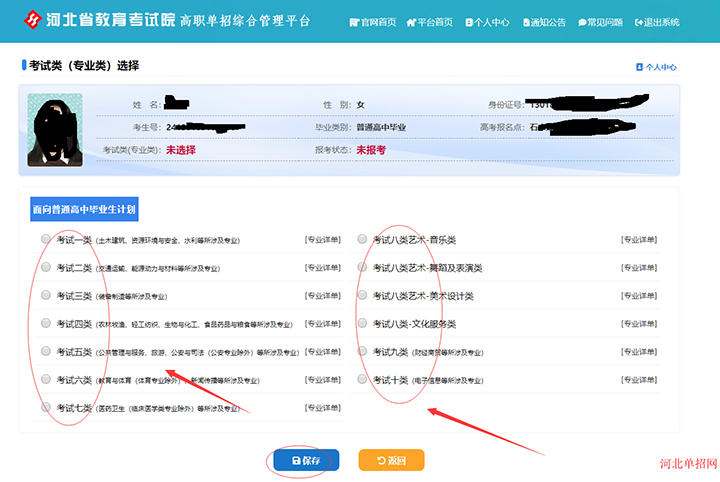720x482 pixels.
Task: Choose 考试八类艺术-音乐类 radio option
Action: click(x=362, y=239)
